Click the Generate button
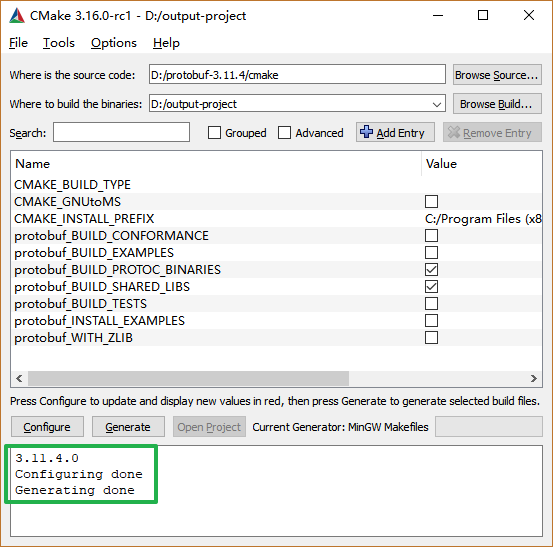The image size is (553, 547). click(128, 427)
